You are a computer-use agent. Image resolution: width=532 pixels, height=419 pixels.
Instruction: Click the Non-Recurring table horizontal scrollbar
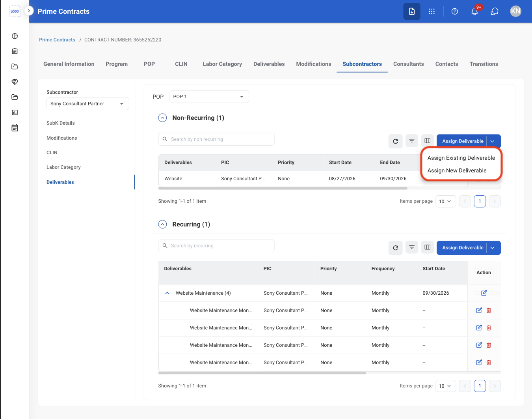pyautogui.click(x=283, y=188)
